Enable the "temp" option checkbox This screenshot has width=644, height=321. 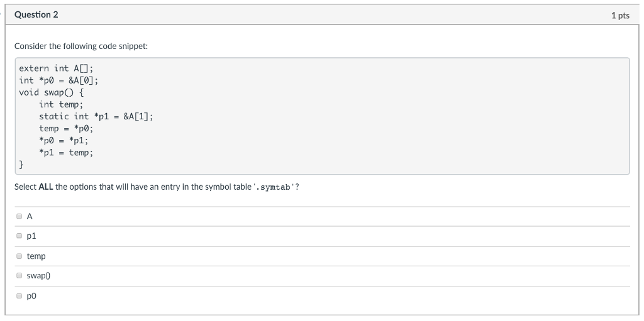coord(20,256)
